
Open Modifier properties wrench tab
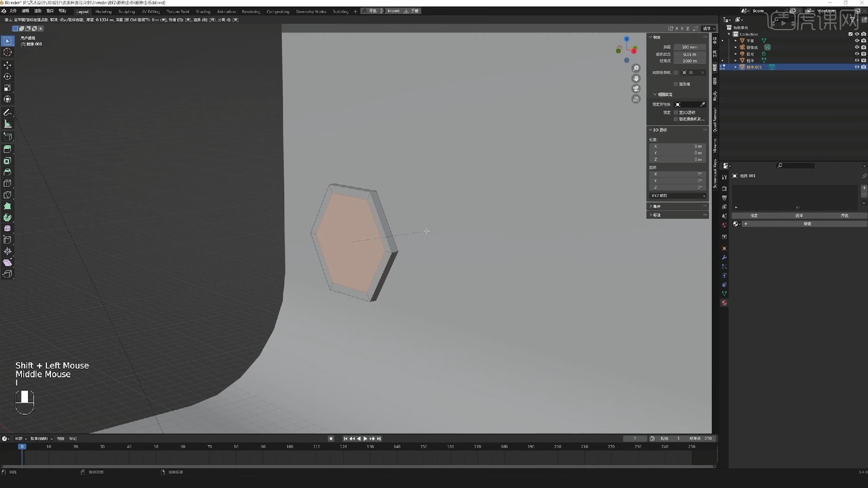724,258
